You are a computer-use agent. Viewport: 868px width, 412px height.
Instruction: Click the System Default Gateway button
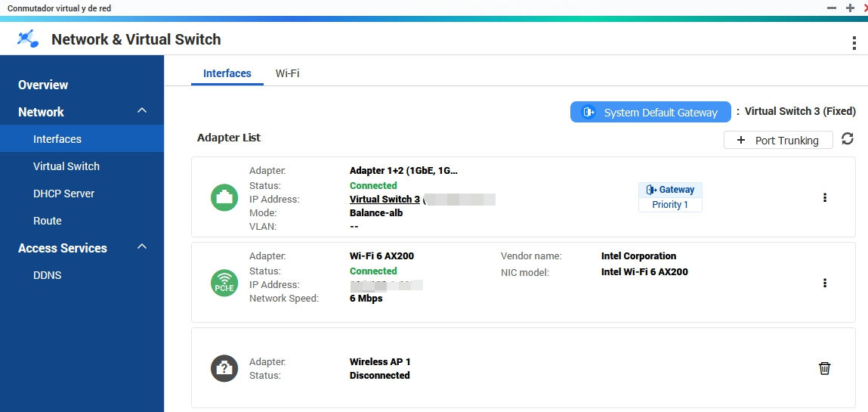[650, 112]
